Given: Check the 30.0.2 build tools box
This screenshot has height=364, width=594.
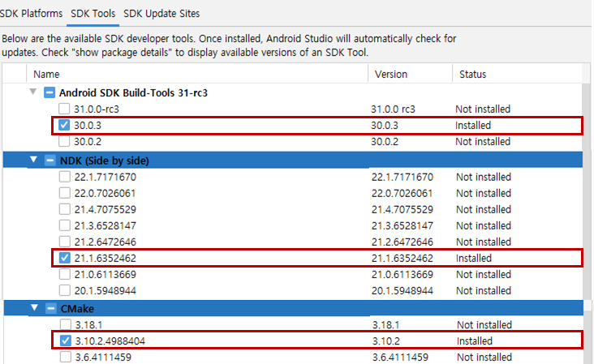Looking at the screenshot, I should coord(64,142).
